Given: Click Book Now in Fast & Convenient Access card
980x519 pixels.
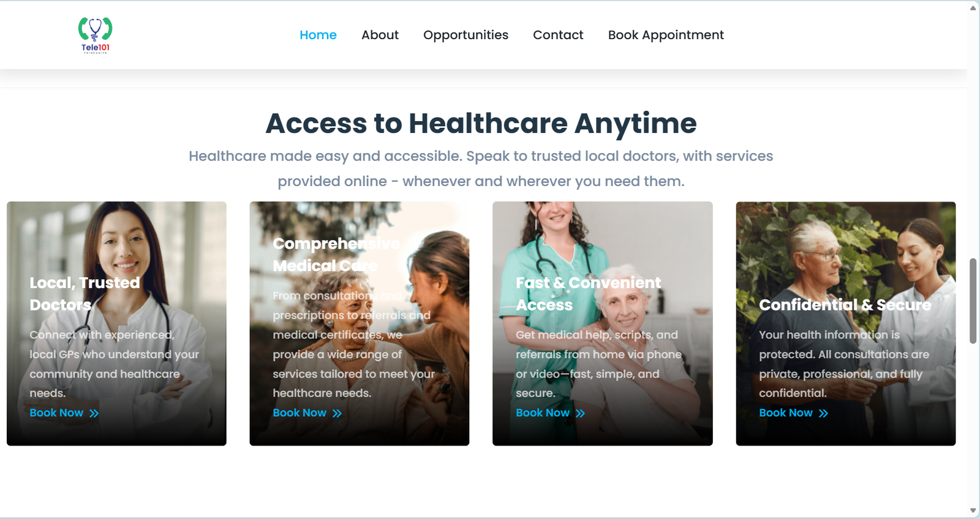Looking at the screenshot, I should 543,413.
